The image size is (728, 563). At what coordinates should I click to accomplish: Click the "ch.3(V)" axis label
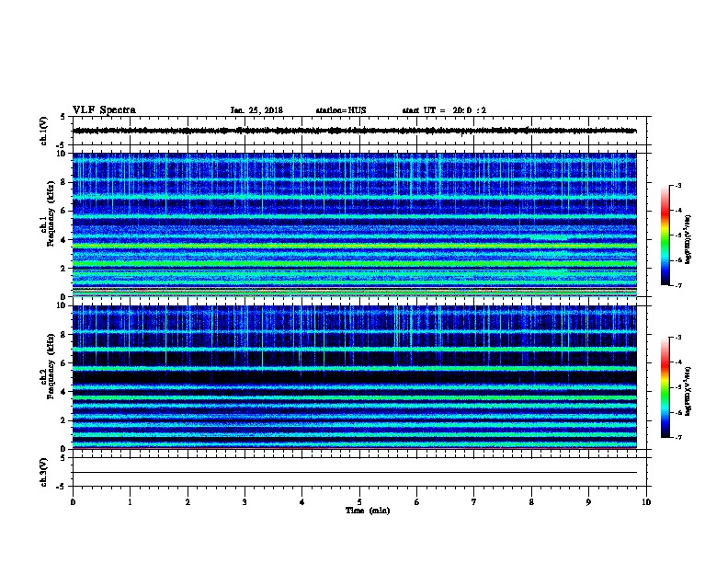point(43,472)
